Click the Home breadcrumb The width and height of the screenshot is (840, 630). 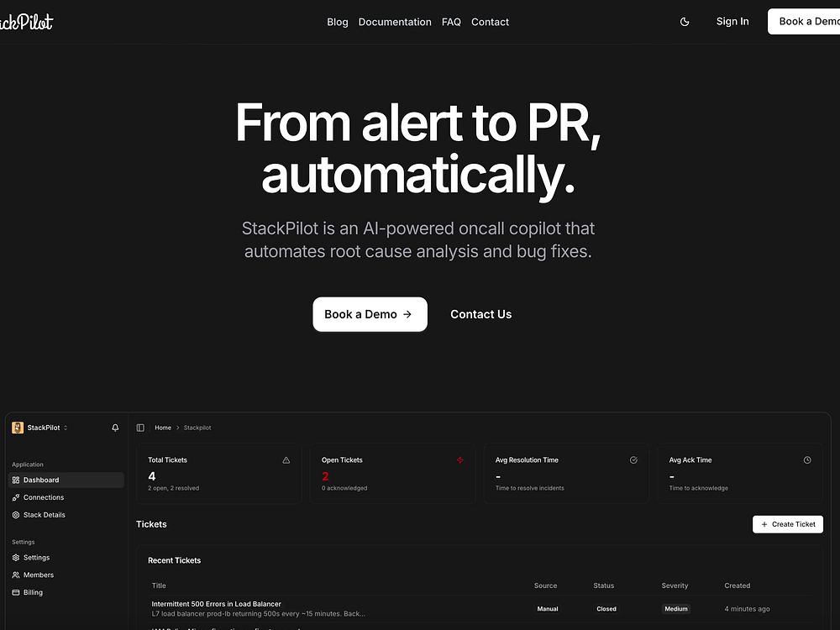(x=163, y=428)
